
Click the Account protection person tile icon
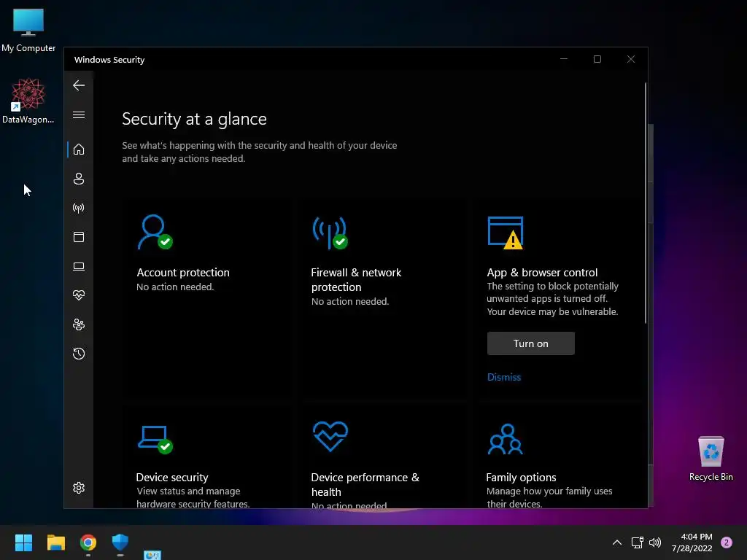155,232
